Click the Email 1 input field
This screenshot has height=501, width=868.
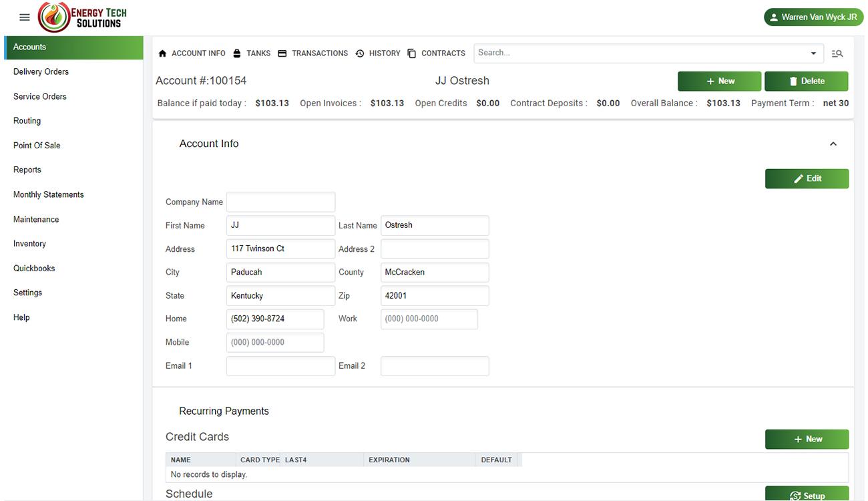(280, 366)
